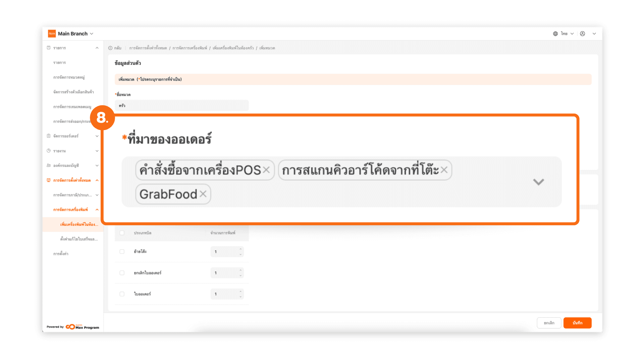Click the ชื่อหมวด input field

tap(181, 105)
